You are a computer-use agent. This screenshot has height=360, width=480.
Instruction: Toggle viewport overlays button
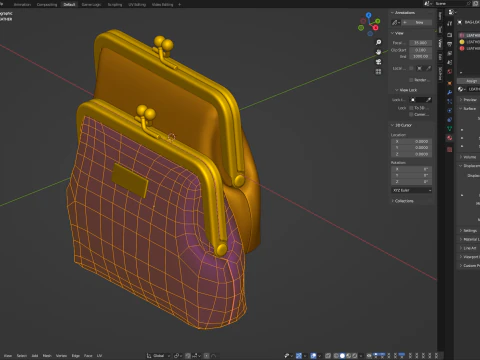(x=313, y=356)
